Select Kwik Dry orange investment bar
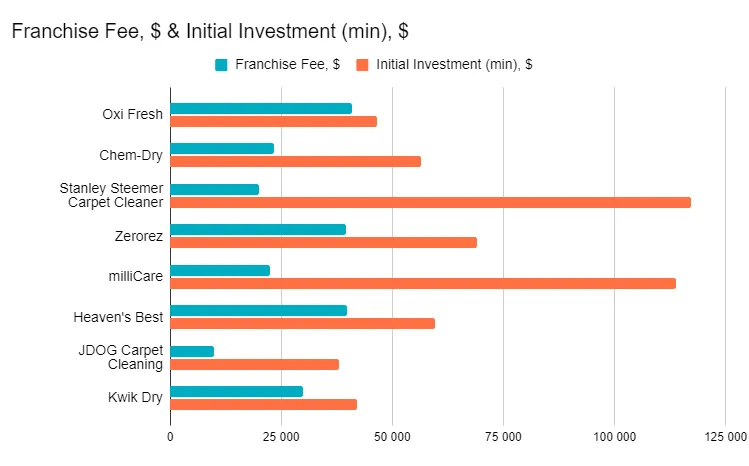 click(263, 404)
